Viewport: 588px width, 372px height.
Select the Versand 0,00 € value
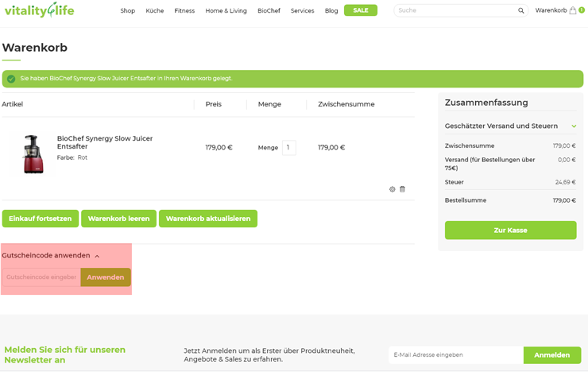click(567, 160)
